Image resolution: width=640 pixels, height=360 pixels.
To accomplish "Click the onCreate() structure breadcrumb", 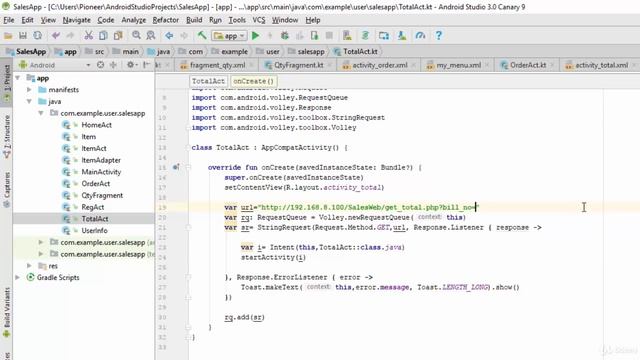I will click(x=253, y=81).
